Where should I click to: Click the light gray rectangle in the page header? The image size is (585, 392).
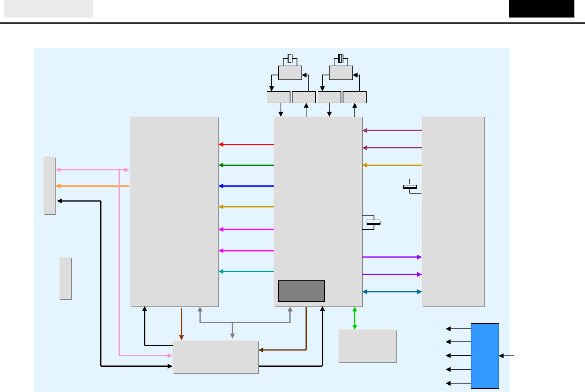(x=48, y=9)
